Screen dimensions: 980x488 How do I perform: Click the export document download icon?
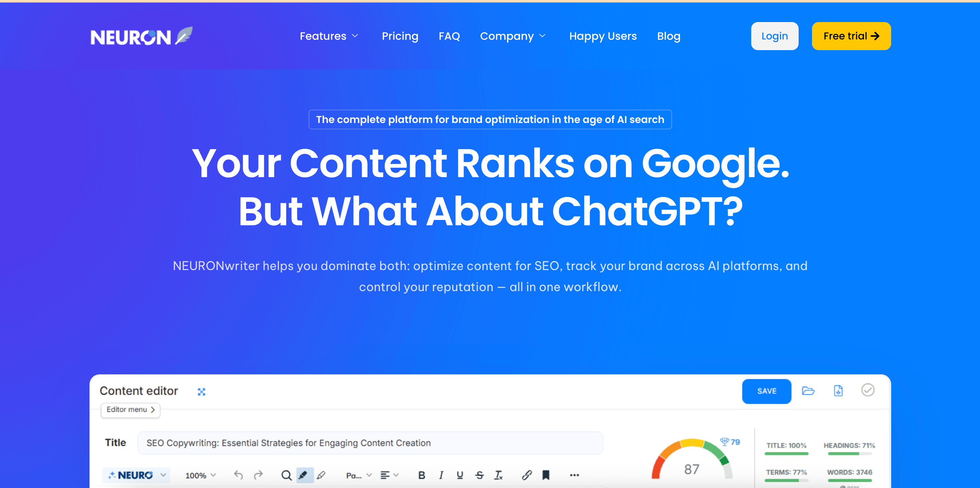tap(838, 391)
